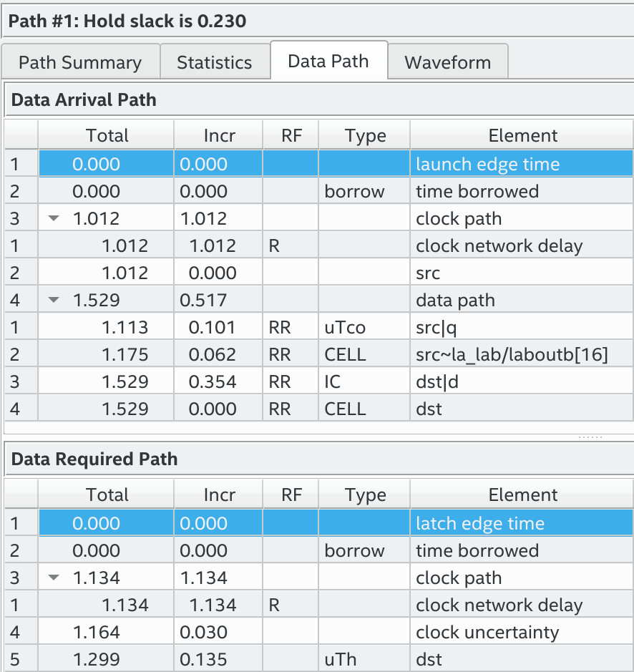
Task: Click the clock uncertainty row
Action: (x=487, y=633)
